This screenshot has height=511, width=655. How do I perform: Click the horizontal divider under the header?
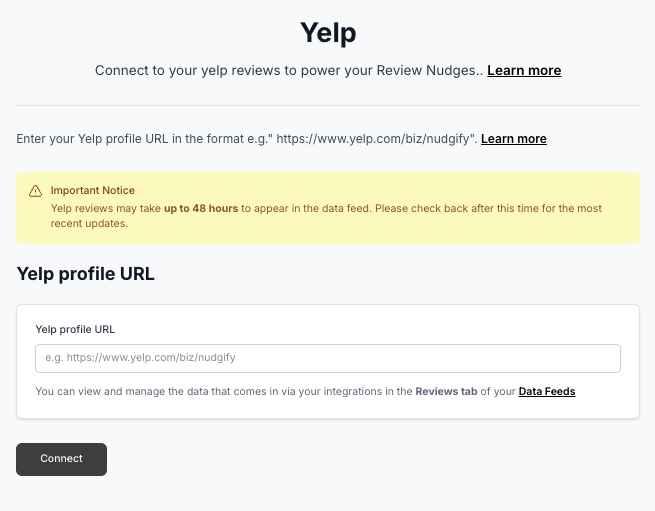[x=327, y=105]
